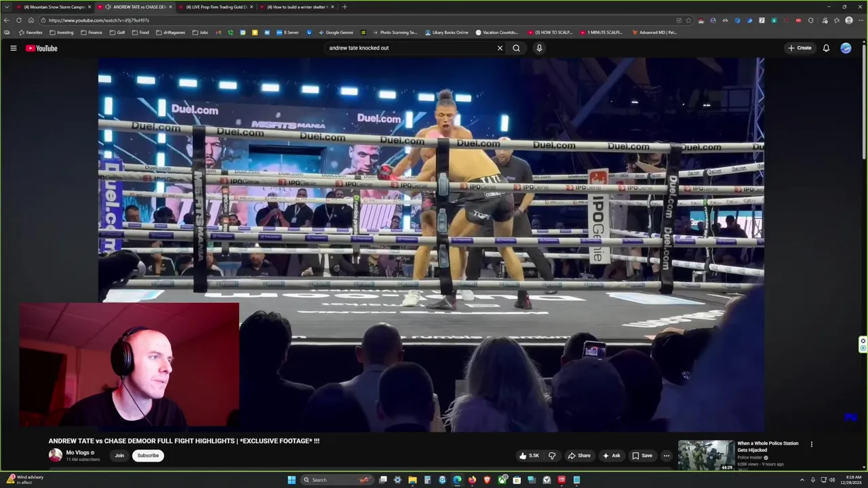This screenshot has width=868, height=488.
Task: Open the Mo Vlogs channel name link
Action: [x=77, y=453]
